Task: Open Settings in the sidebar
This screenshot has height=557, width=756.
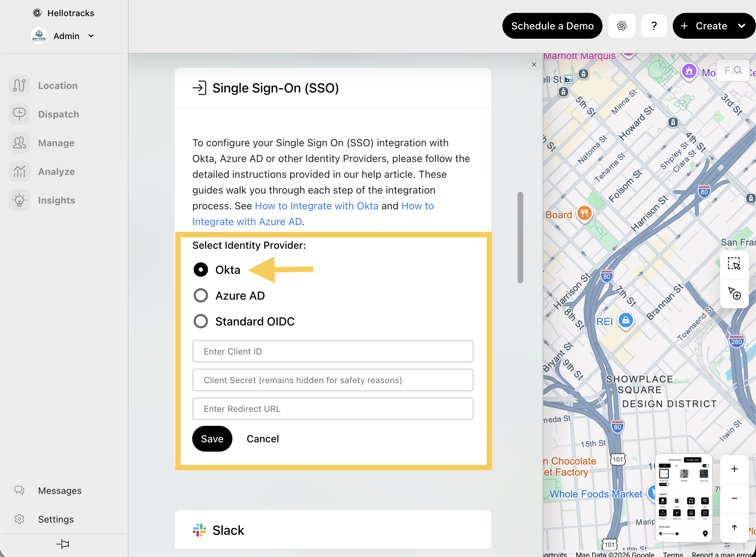Action: [56, 519]
